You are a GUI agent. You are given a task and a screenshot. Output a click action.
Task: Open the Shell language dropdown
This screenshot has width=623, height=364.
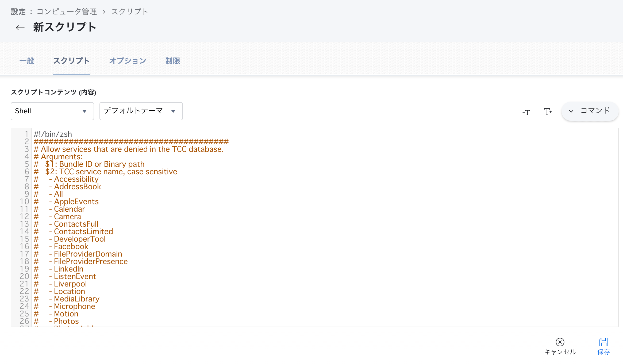pyautogui.click(x=52, y=111)
